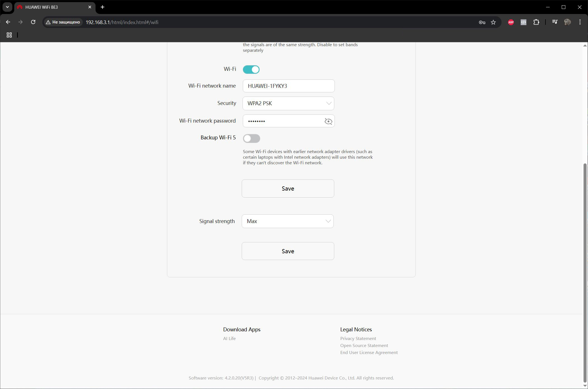
Task: Open the saved passwords key icon
Action: pos(482,22)
